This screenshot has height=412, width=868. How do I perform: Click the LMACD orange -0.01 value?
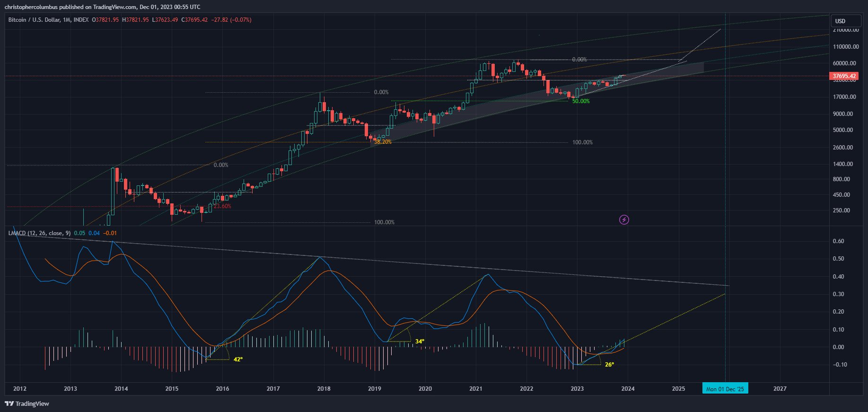coord(110,233)
